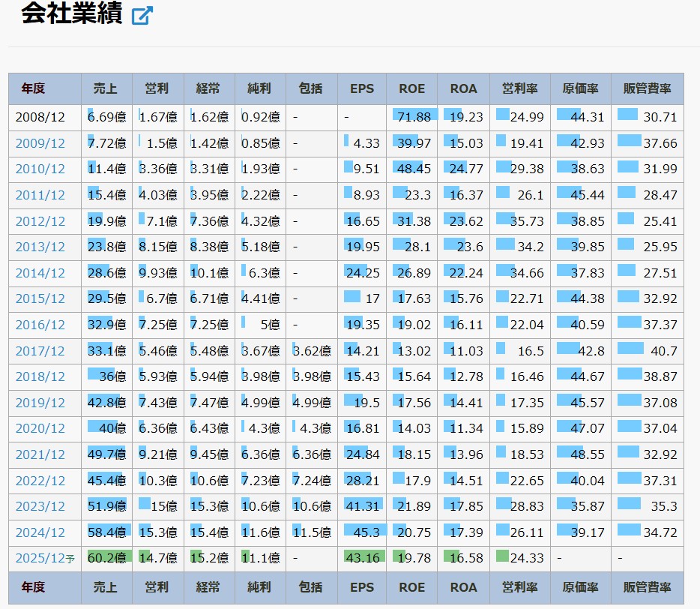Select the ROE value 13.02
The width and height of the screenshot is (700, 609).
coord(414,351)
